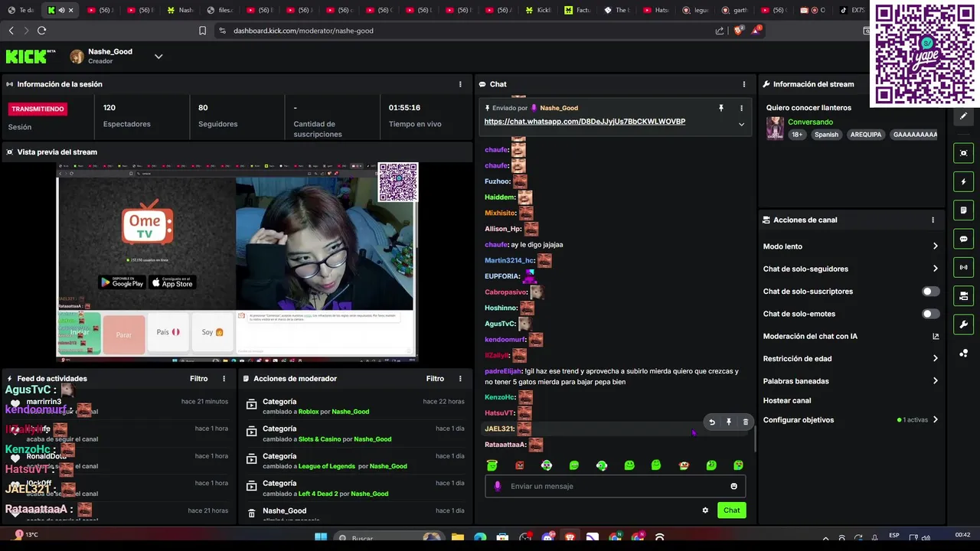
Task: Open Feed de actividades Filtro
Action: pos(198,379)
